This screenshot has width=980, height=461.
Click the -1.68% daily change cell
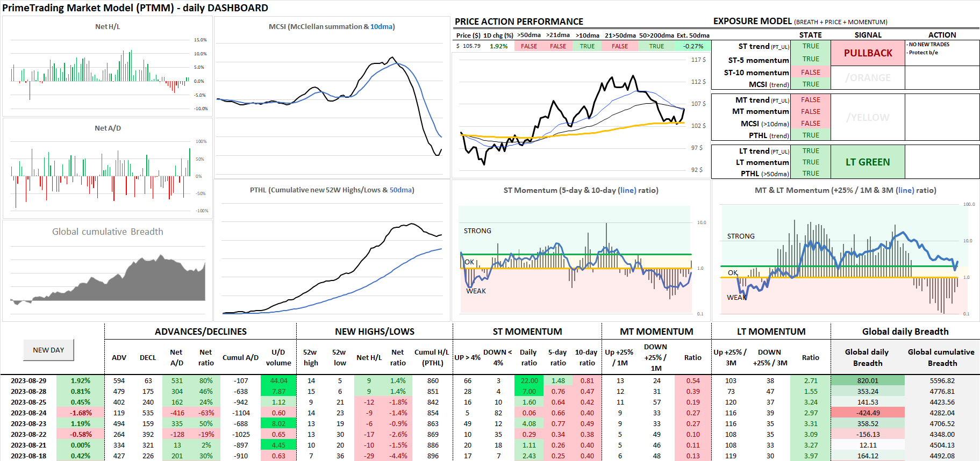[81, 413]
